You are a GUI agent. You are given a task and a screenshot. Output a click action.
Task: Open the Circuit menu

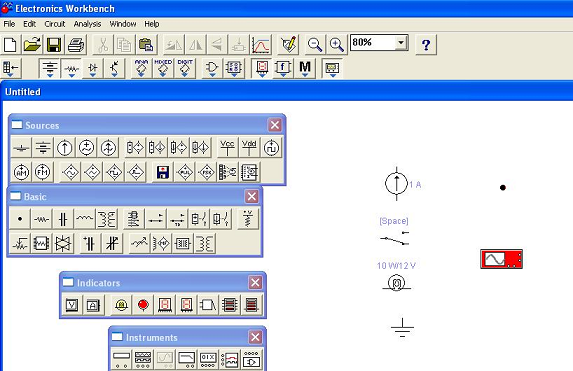coord(54,24)
